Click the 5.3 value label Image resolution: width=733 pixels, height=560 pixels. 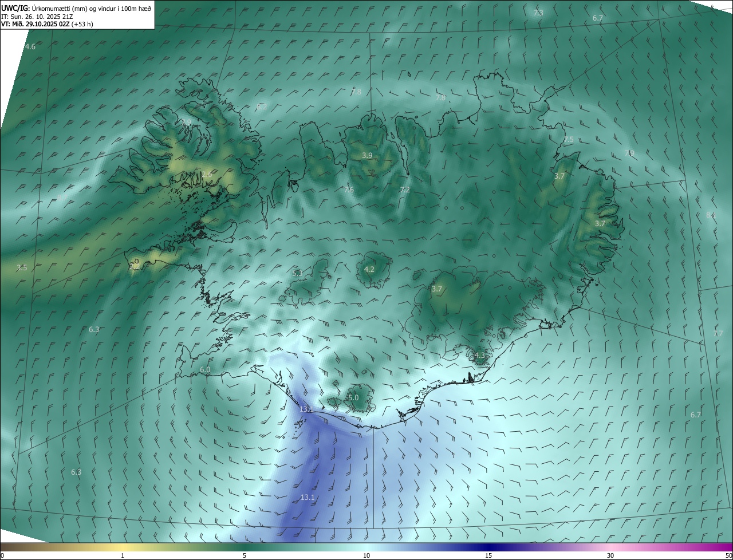297,274
